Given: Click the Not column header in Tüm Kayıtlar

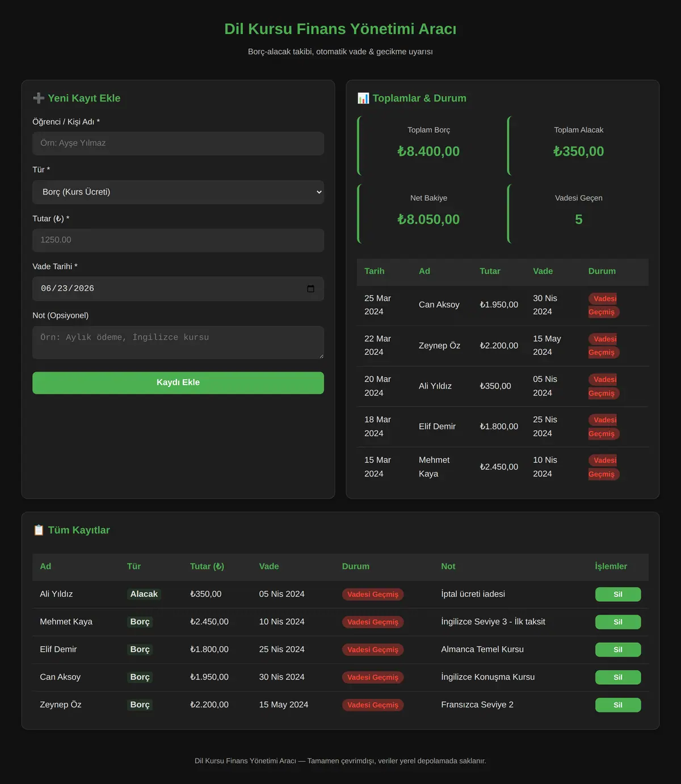Looking at the screenshot, I should [448, 566].
